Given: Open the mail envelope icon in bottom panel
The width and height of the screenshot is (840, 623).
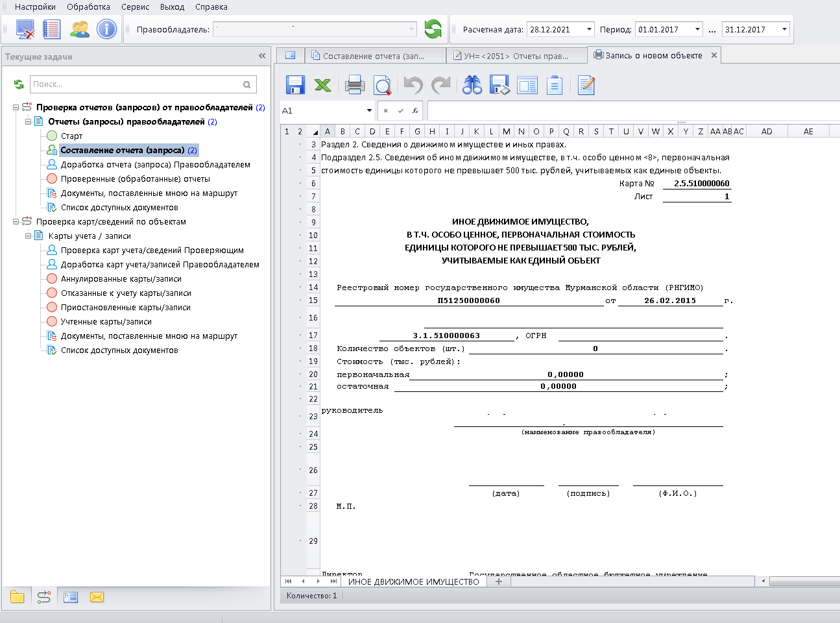Looking at the screenshot, I should (x=97, y=597).
